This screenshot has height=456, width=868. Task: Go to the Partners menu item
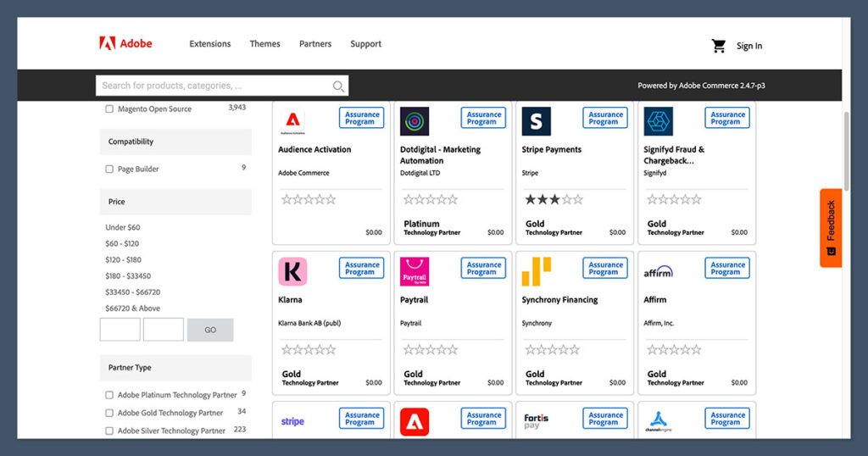click(315, 44)
